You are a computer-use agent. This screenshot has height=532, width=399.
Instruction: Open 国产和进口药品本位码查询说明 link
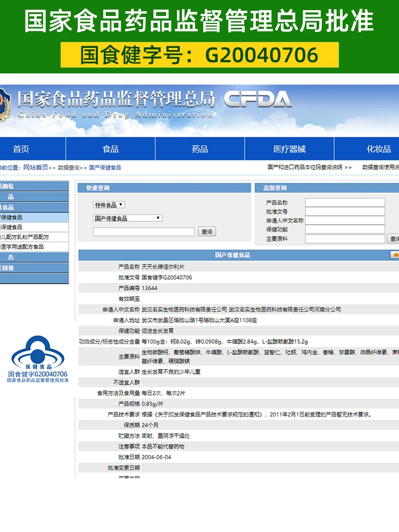pyautogui.click(x=305, y=167)
